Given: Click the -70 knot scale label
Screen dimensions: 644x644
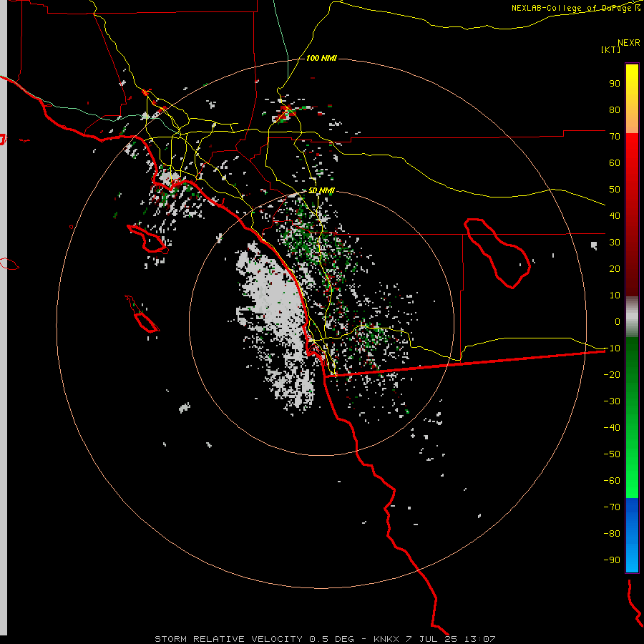Looking at the screenshot, I should (x=612, y=507).
